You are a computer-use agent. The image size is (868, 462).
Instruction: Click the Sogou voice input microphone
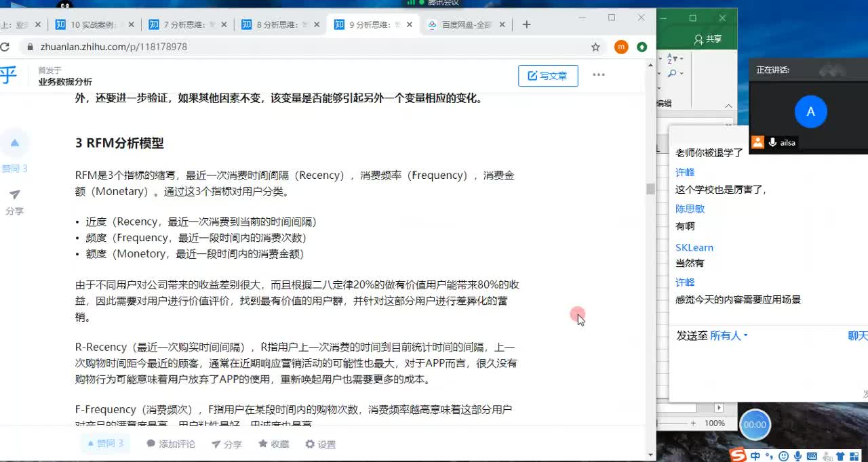pyautogui.click(x=797, y=456)
